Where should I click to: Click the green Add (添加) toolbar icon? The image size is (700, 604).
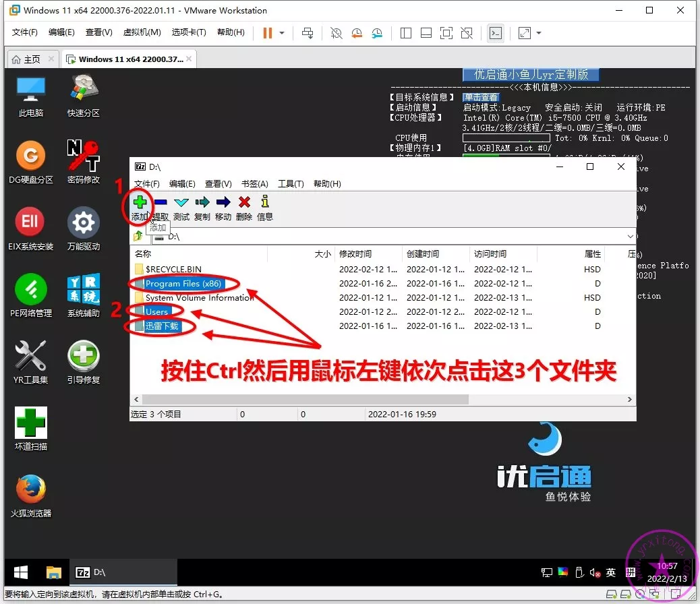(140, 202)
